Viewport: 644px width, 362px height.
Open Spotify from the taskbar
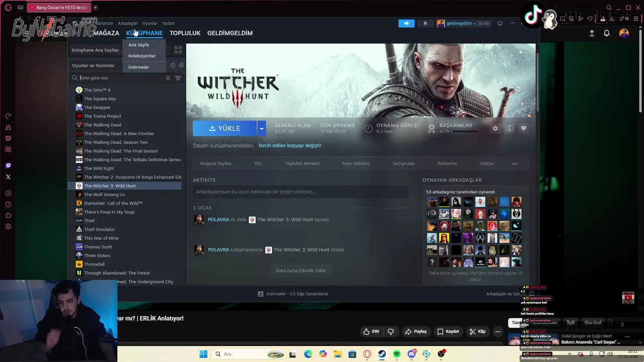tap(396, 354)
